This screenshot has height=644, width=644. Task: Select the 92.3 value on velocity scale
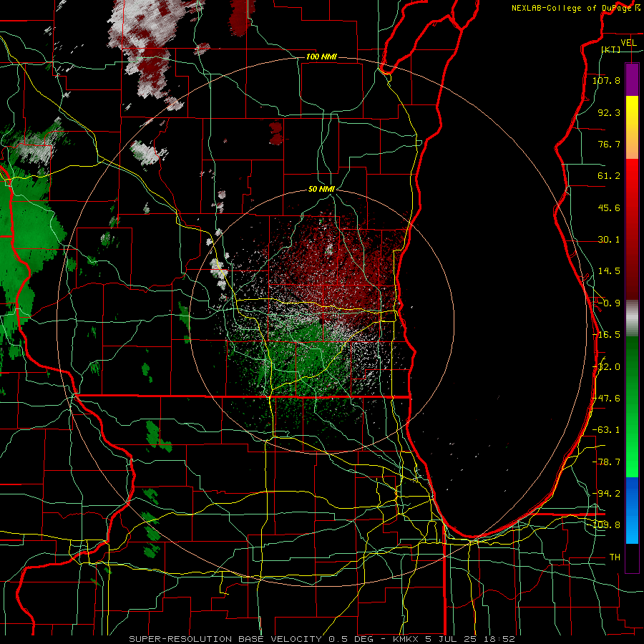tap(609, 112)
